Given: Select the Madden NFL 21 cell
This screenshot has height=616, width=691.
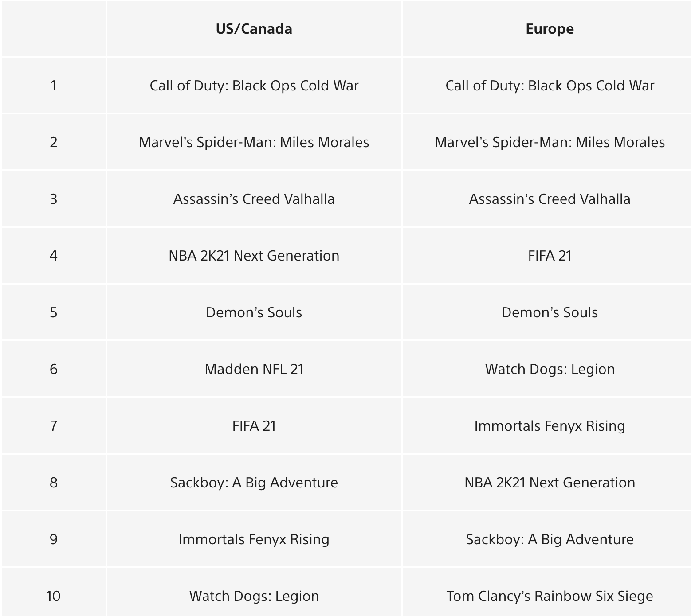Looking at the screenshot, I should click(254, 369).
